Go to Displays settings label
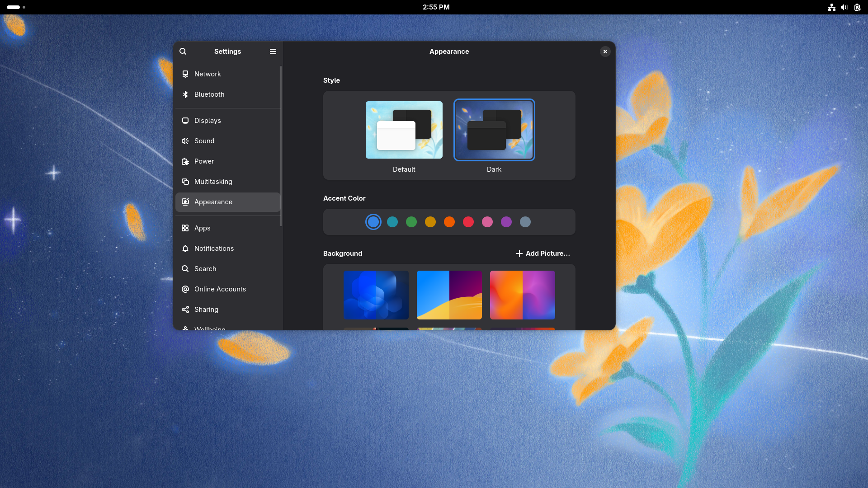This screenshot has height=488, width=868. [208, 121]
